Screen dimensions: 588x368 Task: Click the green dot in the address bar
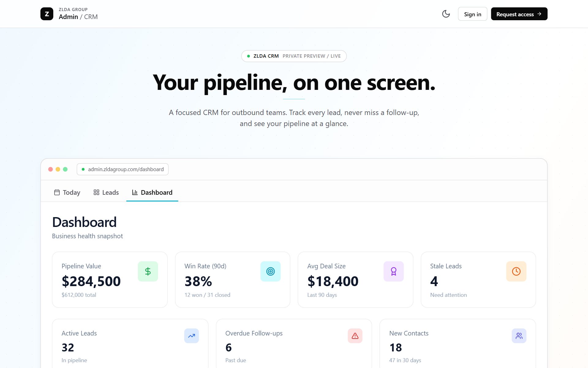[x=83, y=169]
